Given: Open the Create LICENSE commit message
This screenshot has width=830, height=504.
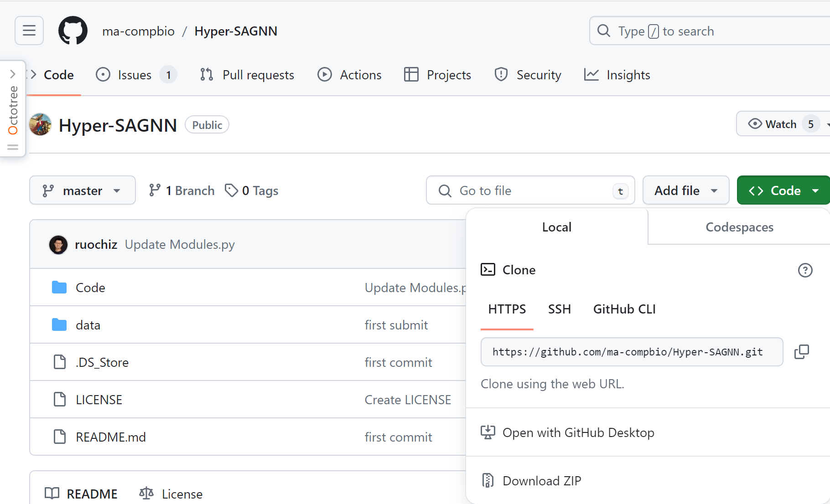Looking at the screenshot, I should tap(408, 400).
